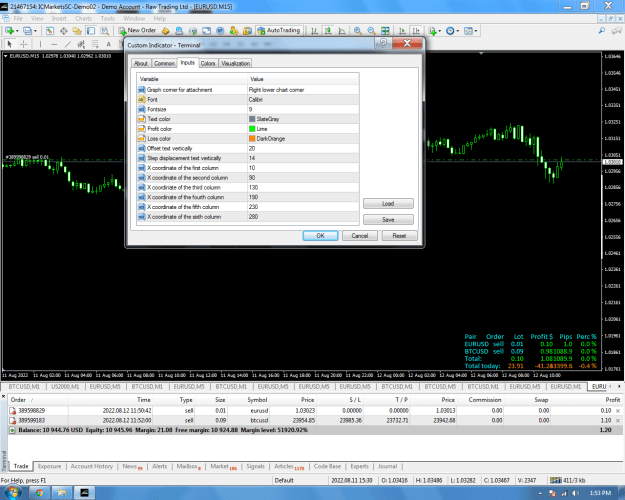Toggle Chart Shift
Image resolution: width=625 pixels, height=500 pixels.
click(x=416, y=31)
